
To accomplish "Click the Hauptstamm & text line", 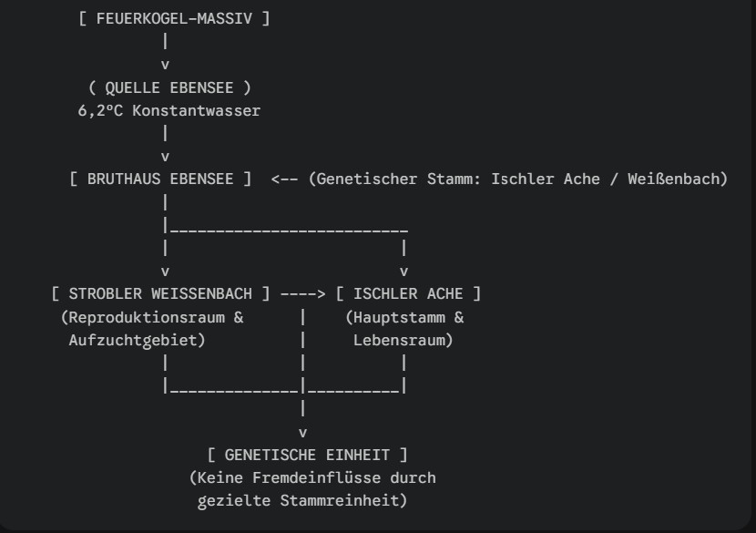I will pyautogui.click(x=404, y=317).
